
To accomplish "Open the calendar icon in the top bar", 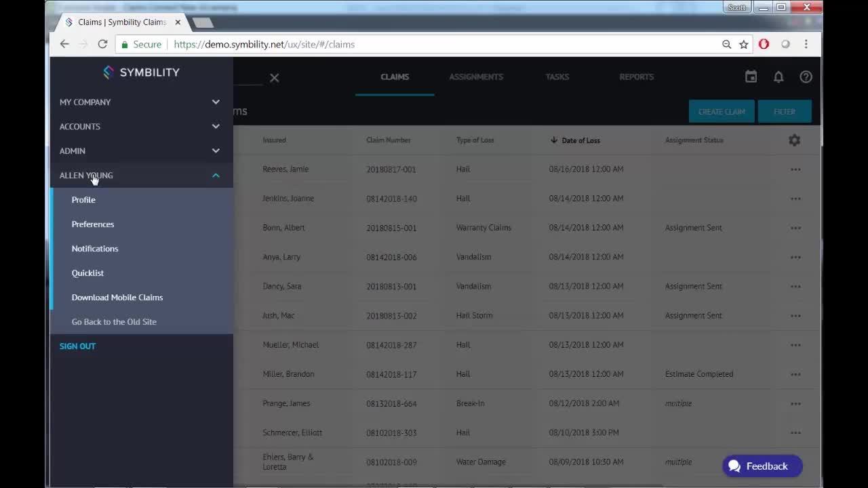I will [x=751, y=77].
